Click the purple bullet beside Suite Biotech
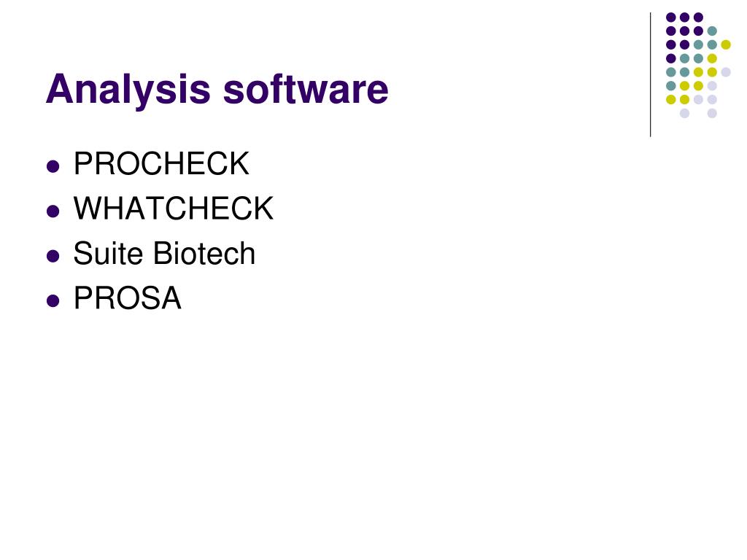747x560 pixels. (53, 256)
